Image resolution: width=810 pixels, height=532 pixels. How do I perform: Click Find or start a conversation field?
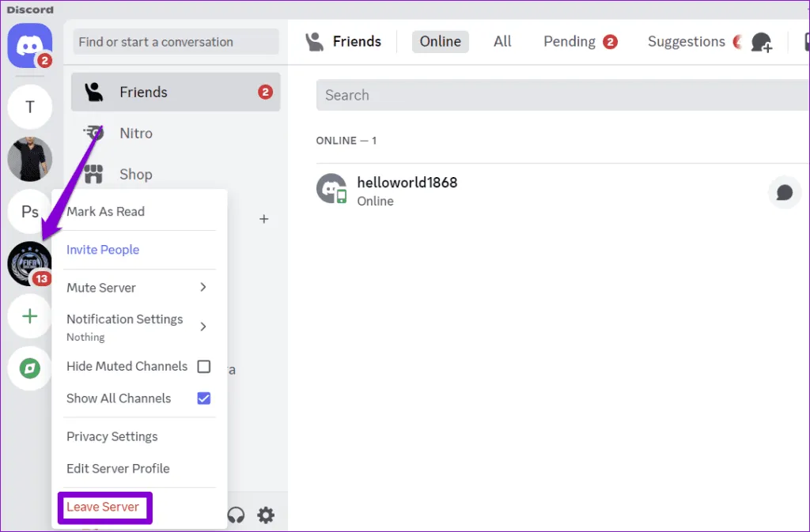tap(176, 42)
